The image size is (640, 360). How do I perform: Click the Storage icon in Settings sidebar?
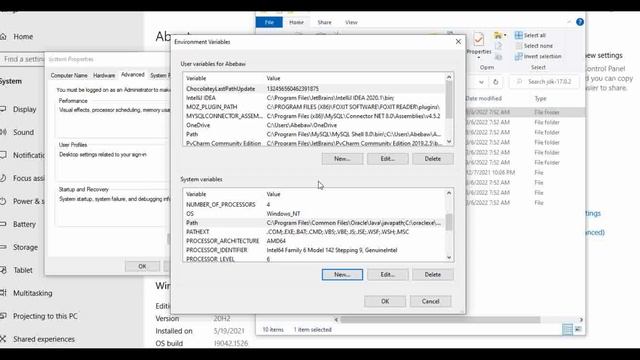click(3, 247)
